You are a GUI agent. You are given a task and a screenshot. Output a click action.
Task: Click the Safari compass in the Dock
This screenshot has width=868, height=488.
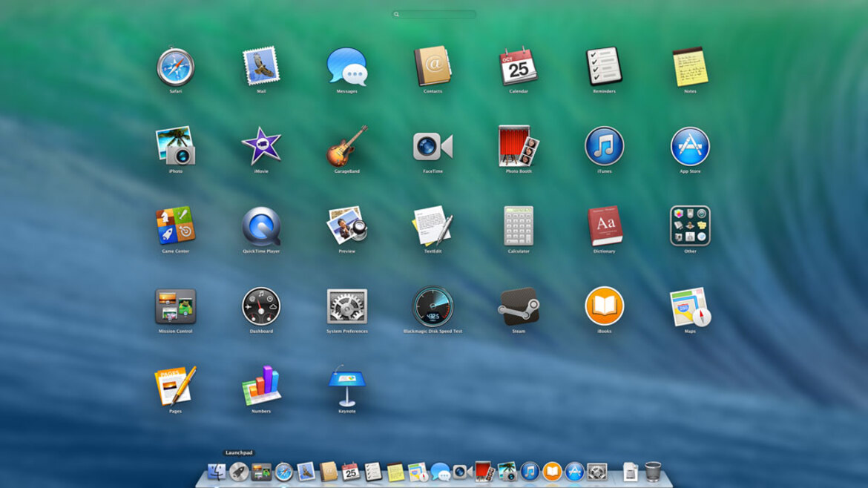[x=283, y=472]
